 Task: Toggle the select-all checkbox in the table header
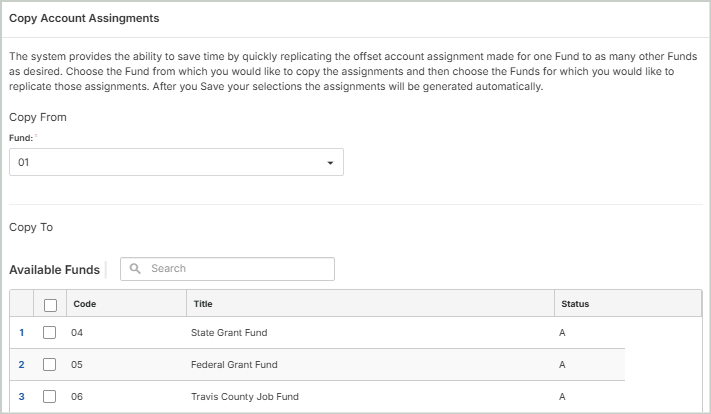click(50, 305)
